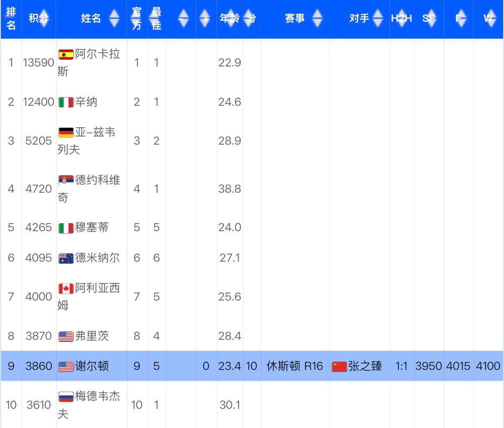Open player 德约科维奇 profile
The height and width of the screenshot is (428, 504).
pos(89,189)
